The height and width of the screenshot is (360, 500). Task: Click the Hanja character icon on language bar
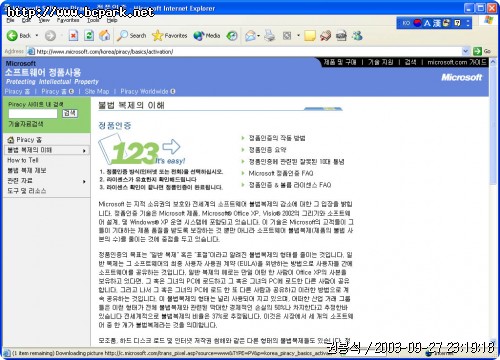pyautogui.click(x=437, y=23)
